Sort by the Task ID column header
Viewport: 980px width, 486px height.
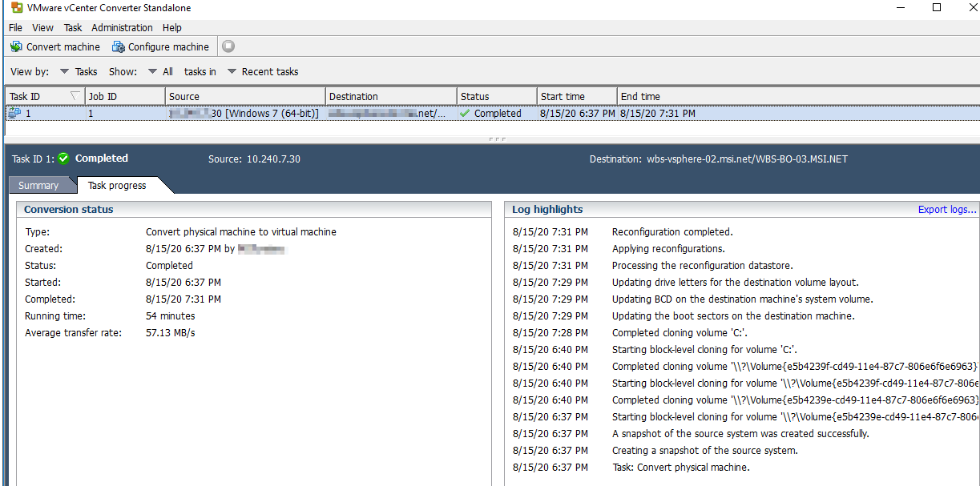tap(44, 96)
